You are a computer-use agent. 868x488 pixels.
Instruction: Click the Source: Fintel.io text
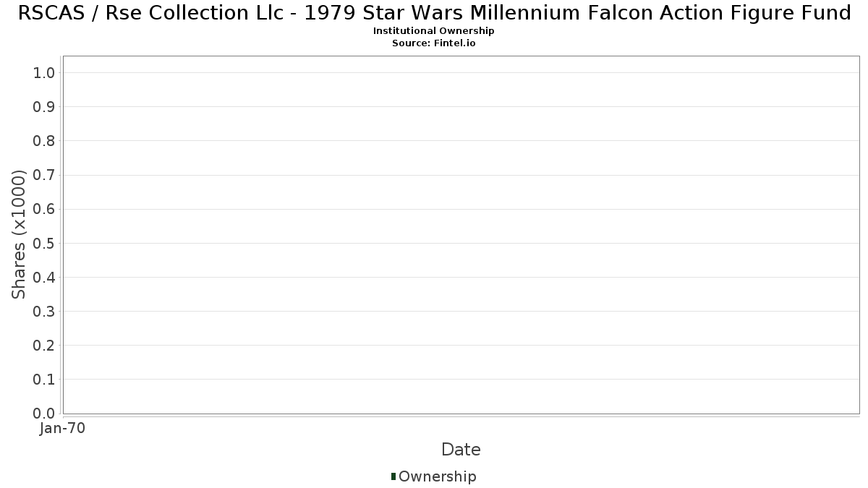tap(434, 43)
